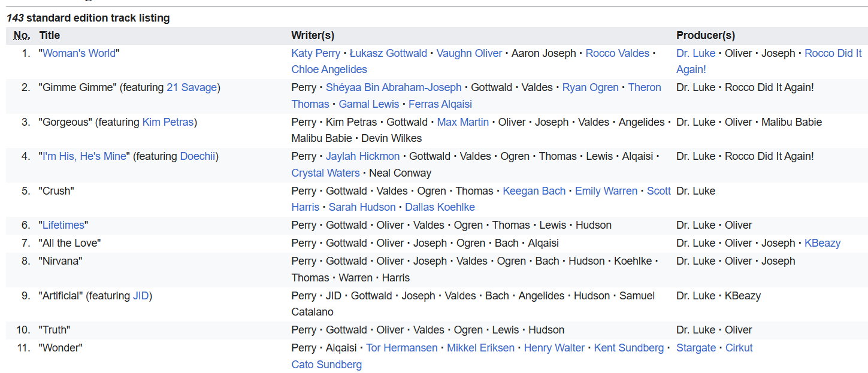Click the "Gimme Gimme" track title

click(78, 87)
